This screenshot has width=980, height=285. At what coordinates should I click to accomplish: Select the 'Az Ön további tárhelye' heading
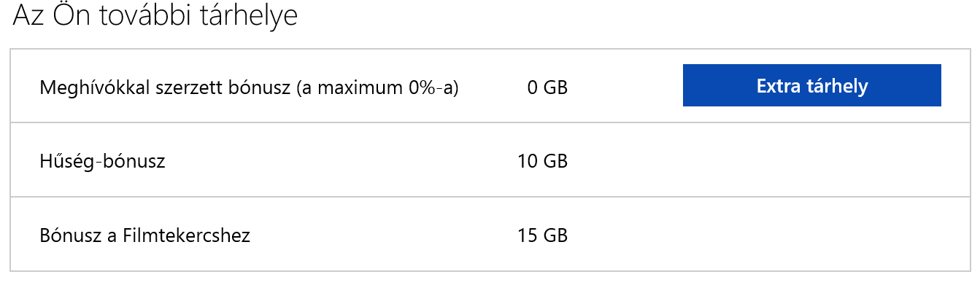point(155,16)
